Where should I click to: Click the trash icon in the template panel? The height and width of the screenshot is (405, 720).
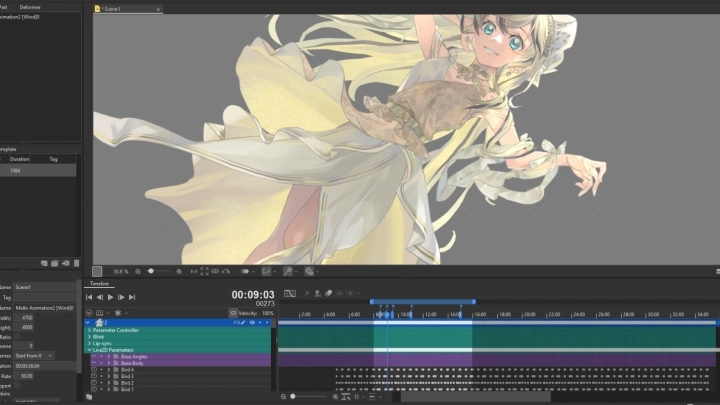pyautogui.click(x=76, y=263)
